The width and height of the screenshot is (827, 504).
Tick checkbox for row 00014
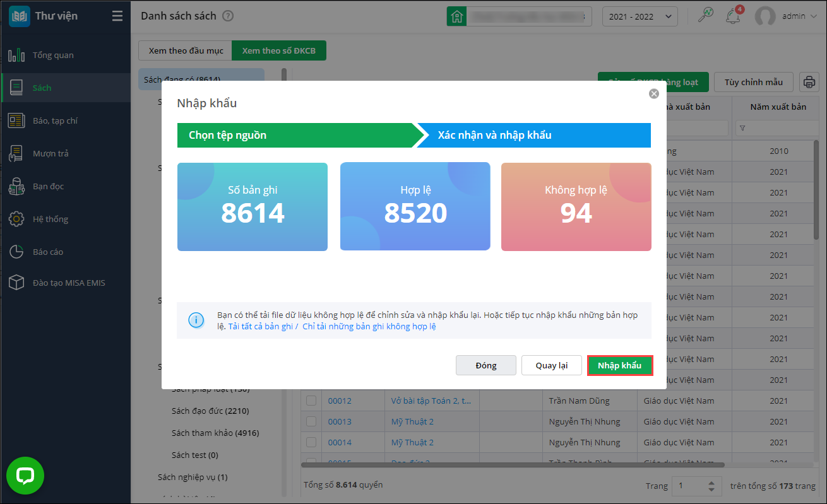(x=311, y=442)
